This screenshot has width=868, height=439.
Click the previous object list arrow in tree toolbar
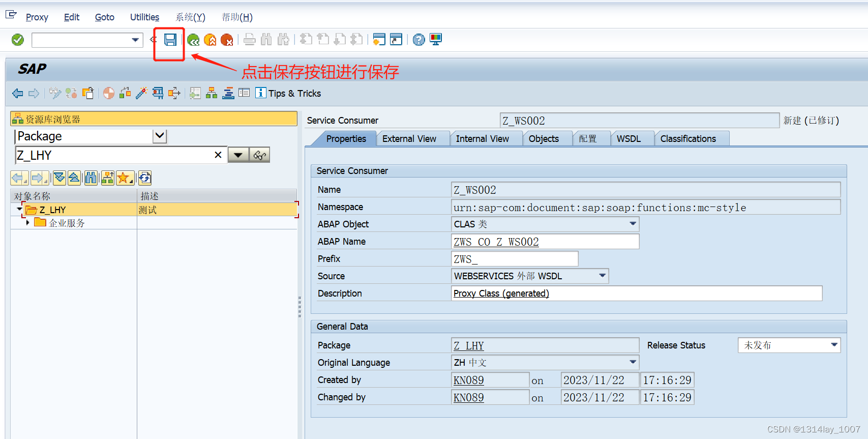pos(19,178)
